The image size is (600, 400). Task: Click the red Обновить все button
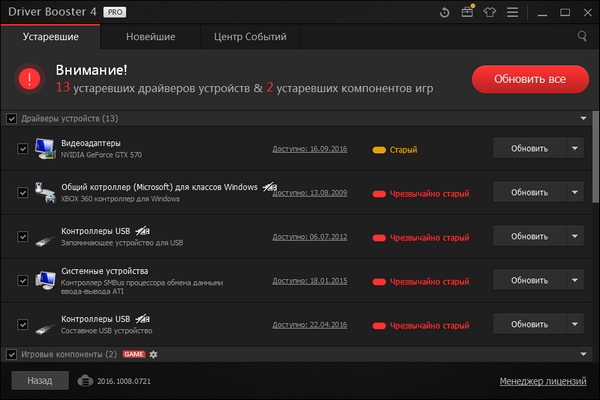point(530,79)
